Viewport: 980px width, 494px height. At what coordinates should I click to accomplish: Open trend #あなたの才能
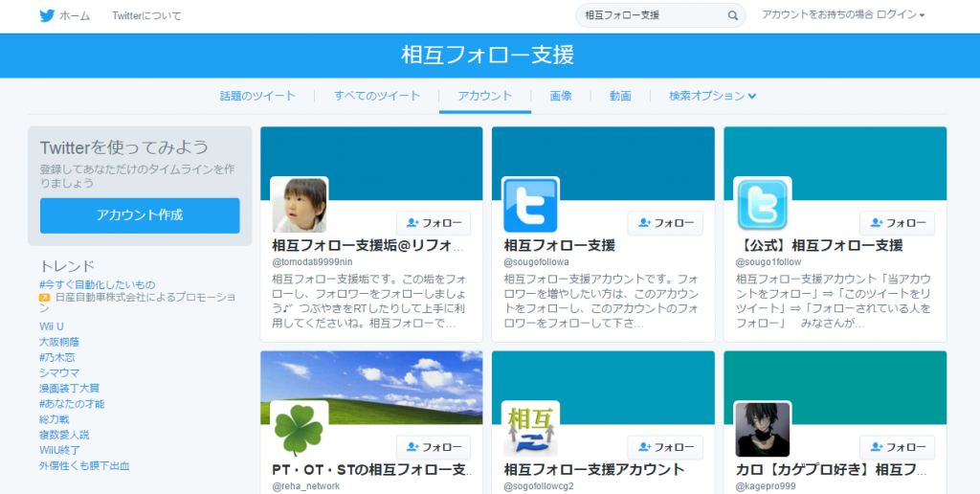point(72,404)
